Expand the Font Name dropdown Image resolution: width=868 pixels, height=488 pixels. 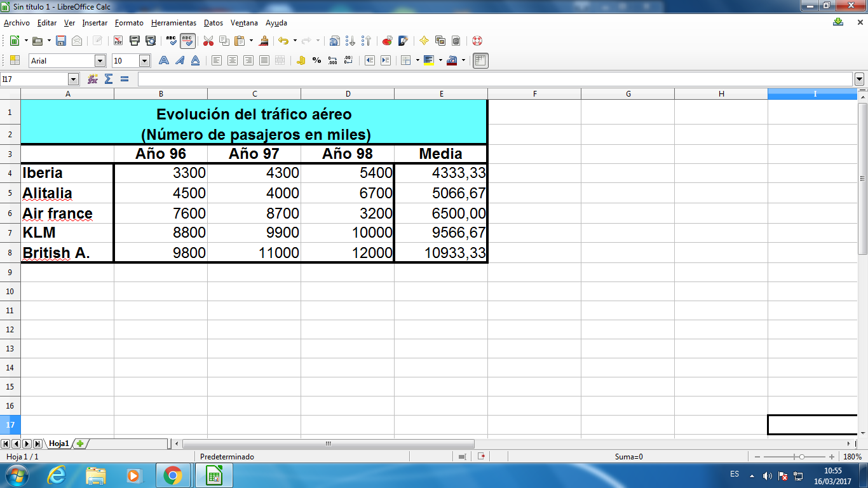point(100,61)
